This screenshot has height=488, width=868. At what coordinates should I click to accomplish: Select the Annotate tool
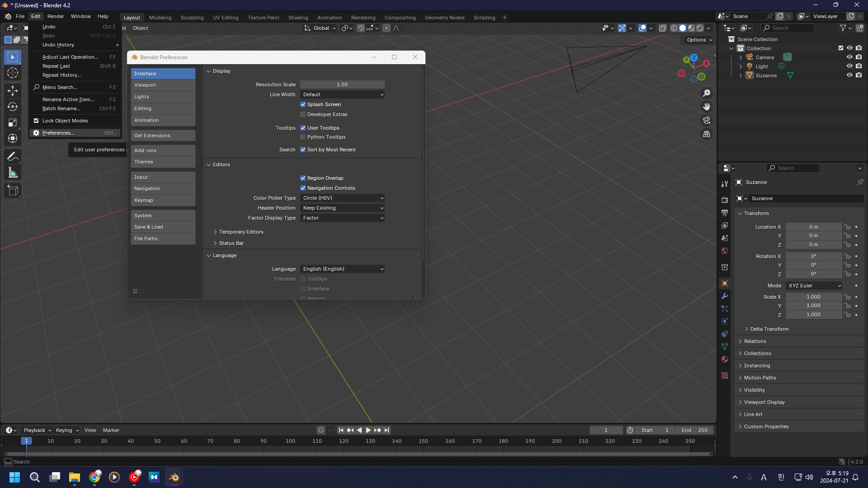point(13,157)
